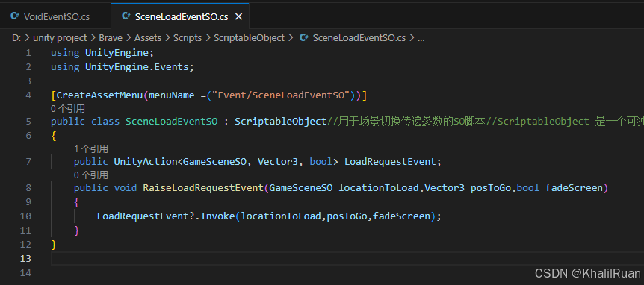Select the SceneLoadEventSO.cs tab
Viewport: 644px width, 285px height.
[x=180, y=16]
